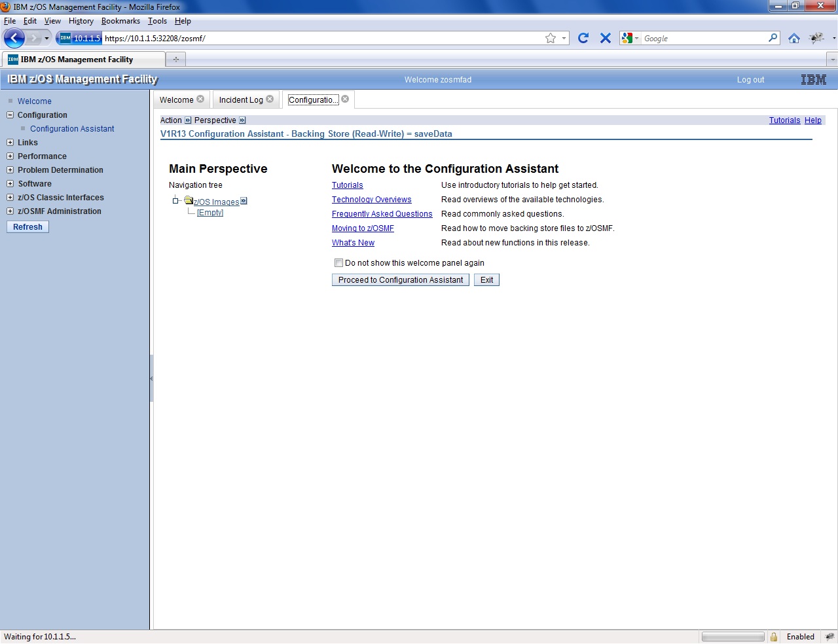838x644 pixels.
Task: Click the Home icon in toolbar
Action: click(794, 38)
